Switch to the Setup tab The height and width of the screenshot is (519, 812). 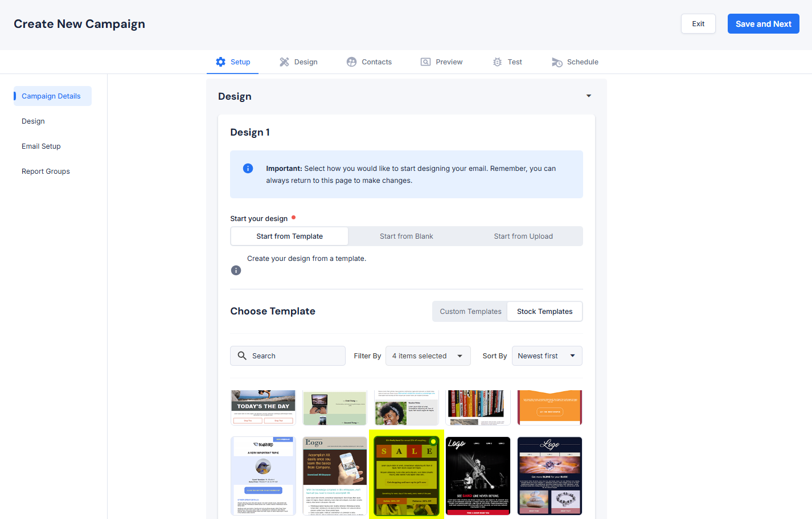tap(232, 62)
